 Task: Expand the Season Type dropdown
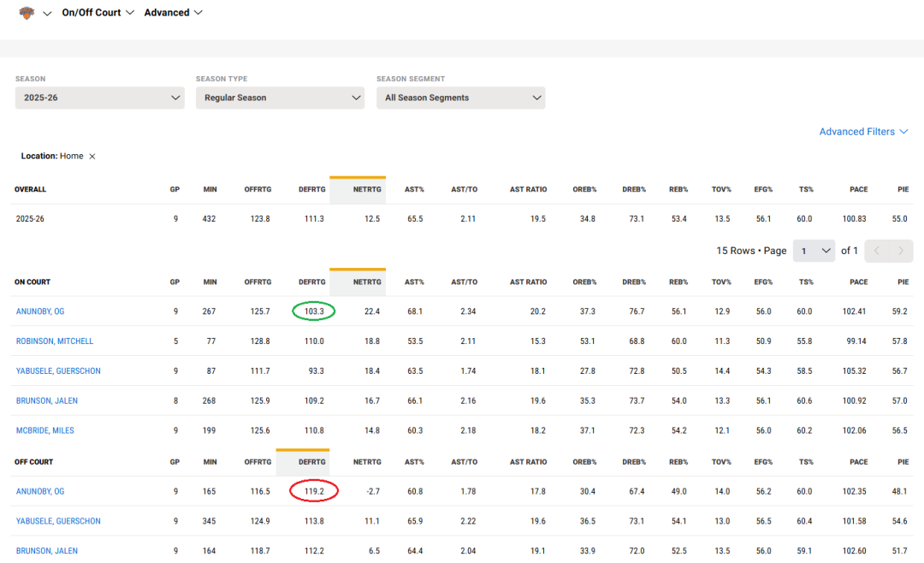pos(280,98)
